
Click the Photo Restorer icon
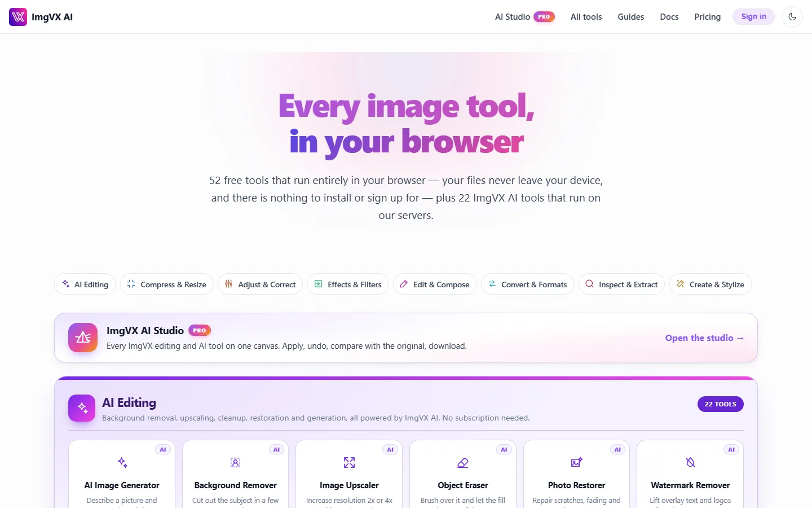point(577,463)
